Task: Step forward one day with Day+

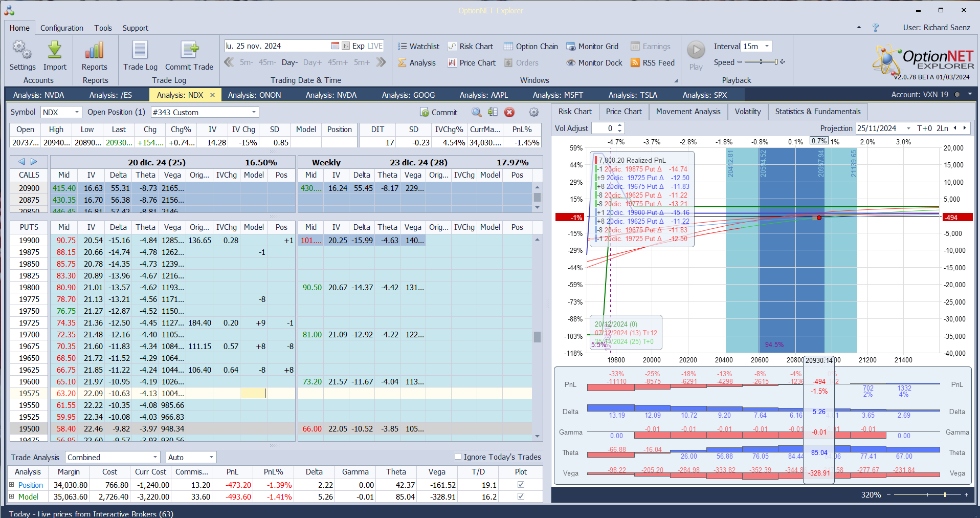Action: tap(312, 62)
